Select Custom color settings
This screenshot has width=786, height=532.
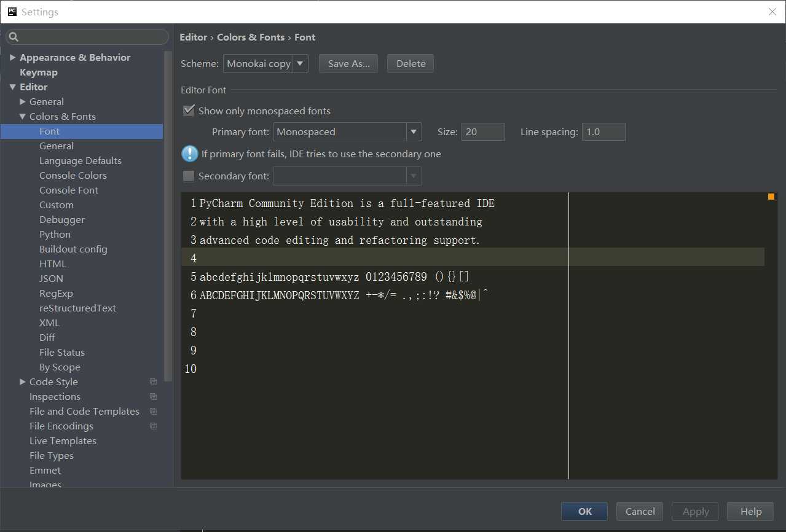click(57, 205)
